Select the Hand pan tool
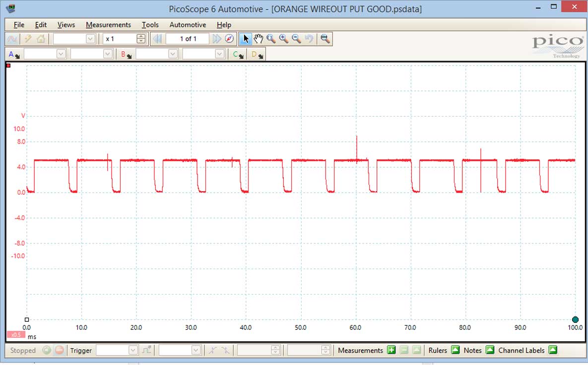 [259, 39]
